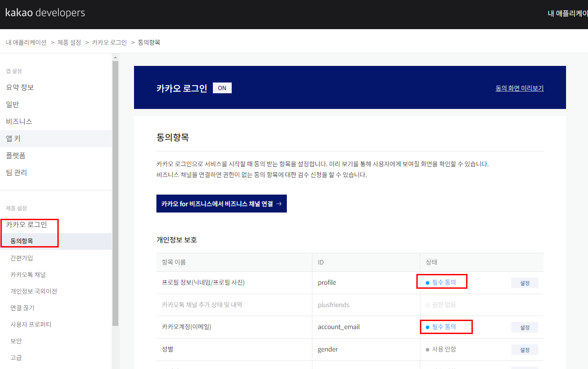Open 일반 in sidebar

click(56, 104)
